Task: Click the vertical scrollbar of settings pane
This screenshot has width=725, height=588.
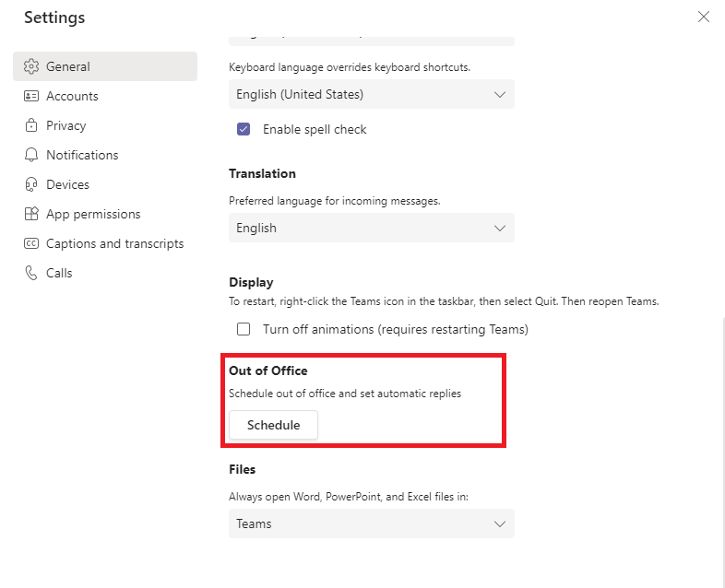Action: [x=722, y=453]
